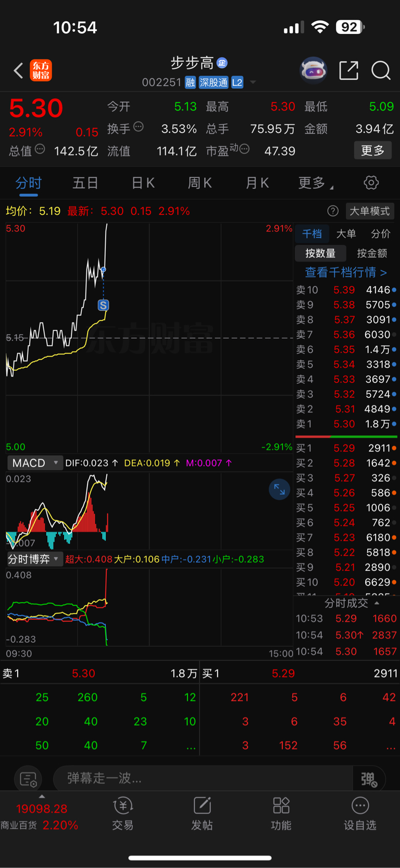
Task: Tap the 深股通 badge
Action: coord(214,82)
